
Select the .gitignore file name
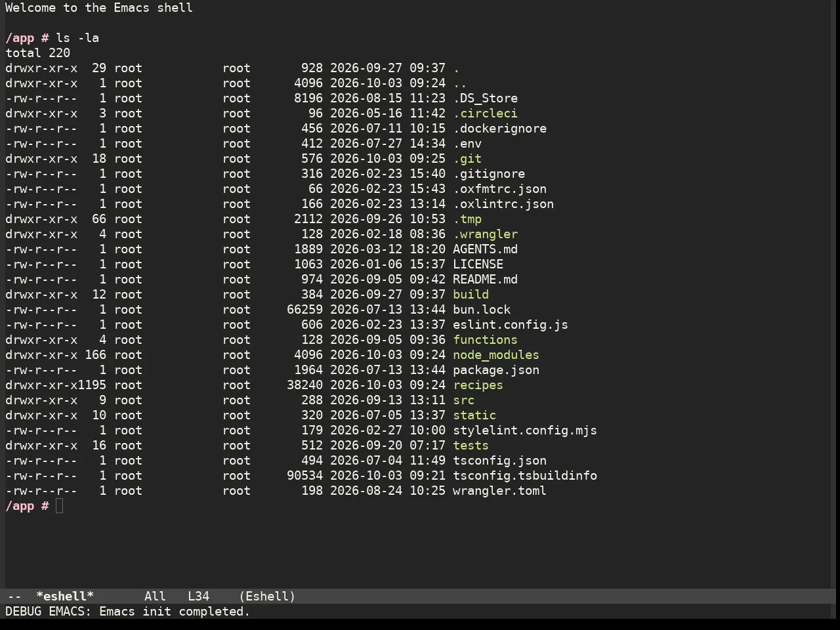[x=489, y=174]
